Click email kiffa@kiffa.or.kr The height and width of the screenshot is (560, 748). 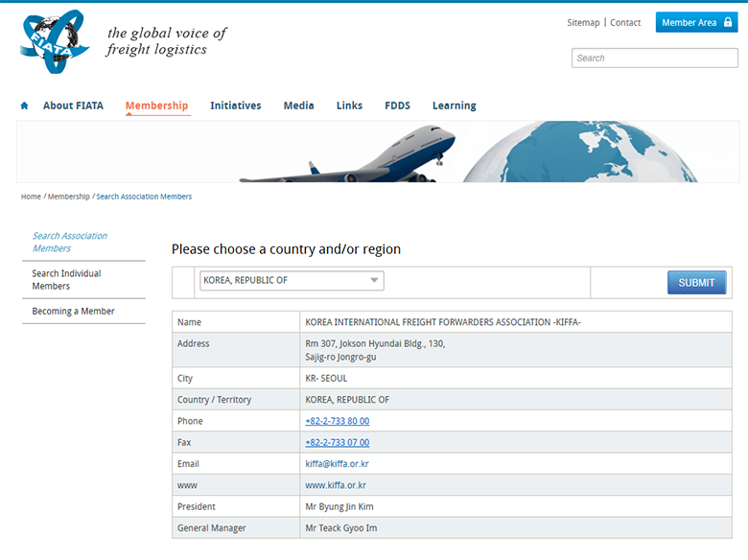tap(337, 464)
